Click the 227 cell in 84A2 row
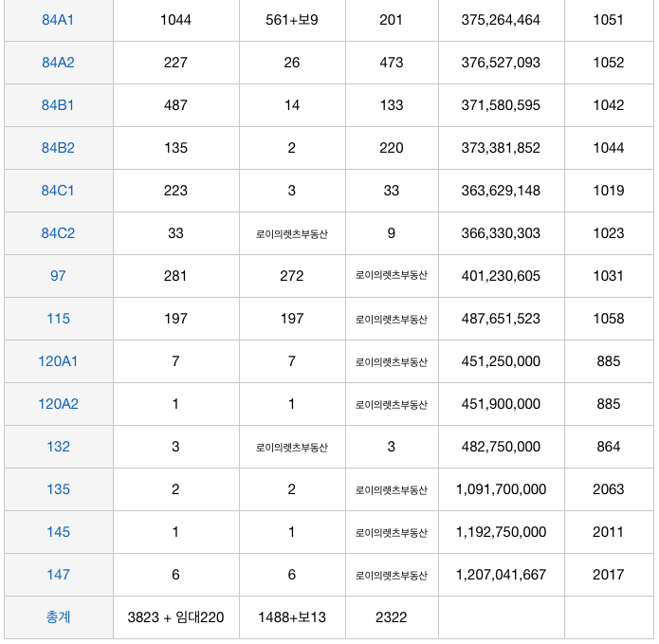Image resolution: width=659 pixels, height=644 pixels. click(x=175, y=63)
